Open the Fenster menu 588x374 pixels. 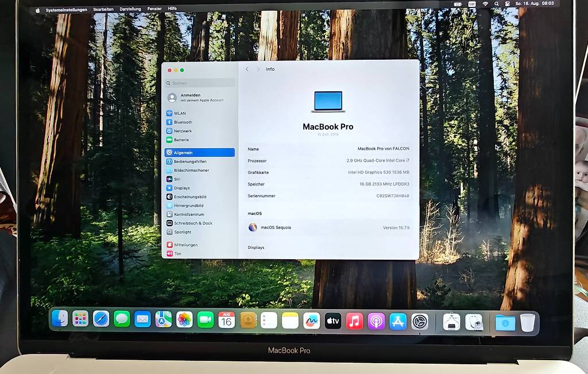(x=154, y=8)
